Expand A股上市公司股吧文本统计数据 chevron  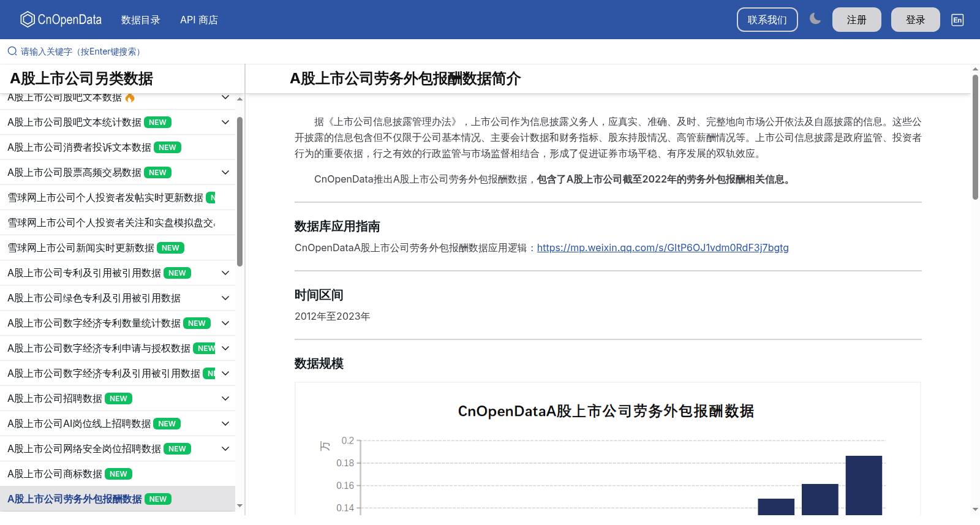[x=225, y=123]
